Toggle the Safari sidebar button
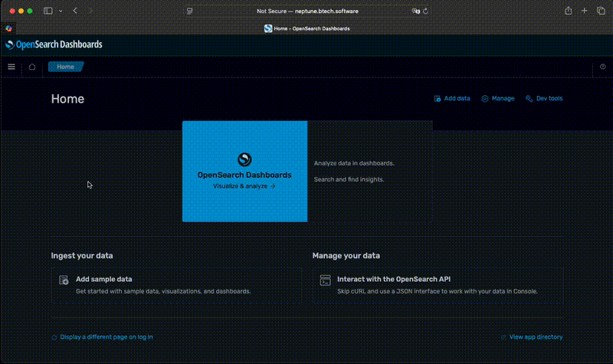Image resolution: width=613 pixels, height=364 pixels. click(x=48, y=11)
